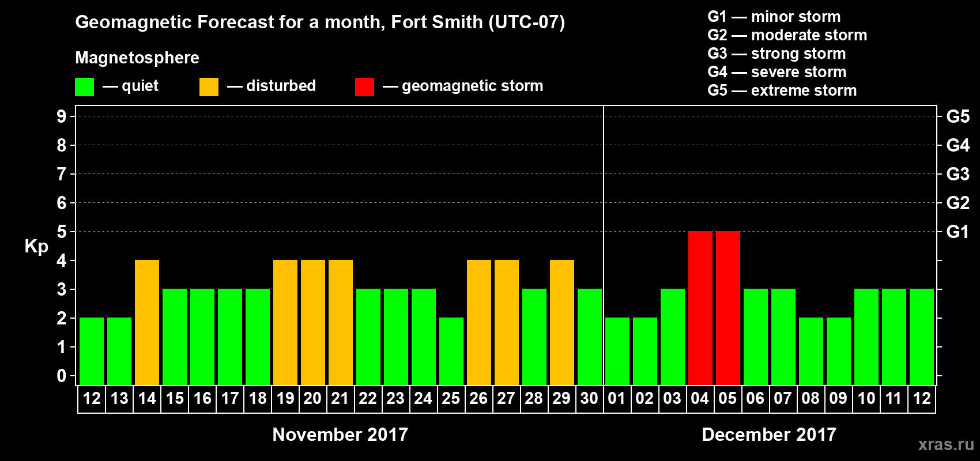Select the orange bar for November 14
The height and width of the screenshot is (461, 980).
tap(147, 323)
